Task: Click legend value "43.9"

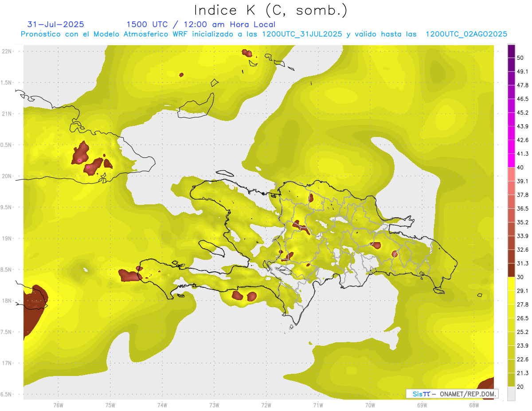Action: pyautogui.click(x=523, y=126)
